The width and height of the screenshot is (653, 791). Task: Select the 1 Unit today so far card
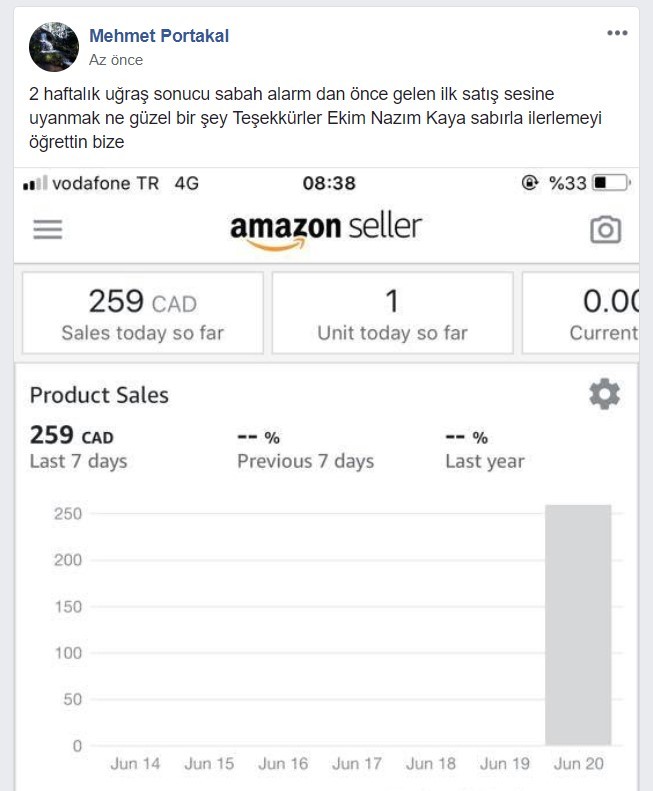[393, 313]
